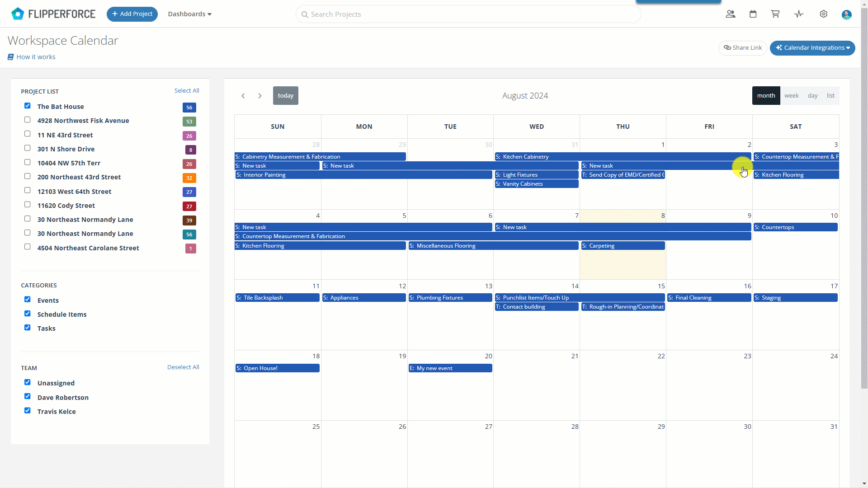Click Deselect All team members link
Viewport: 868px width, 488px height.
click(x=183, y=367)
